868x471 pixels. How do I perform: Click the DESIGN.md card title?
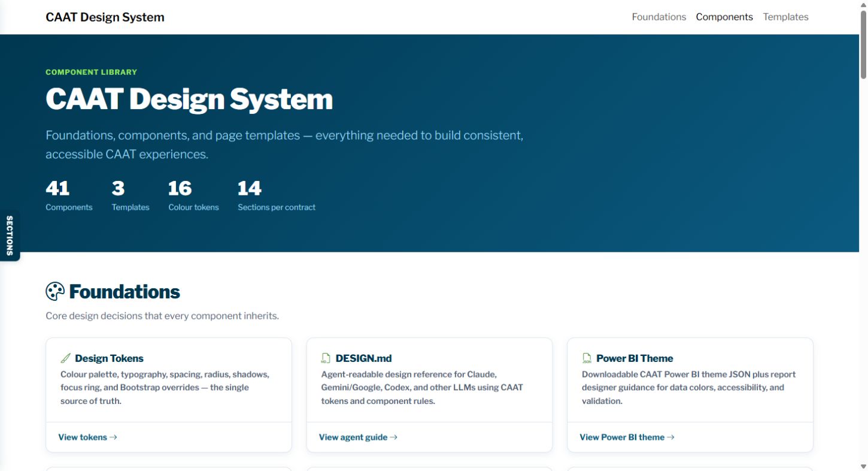click(x=363, y=358)
